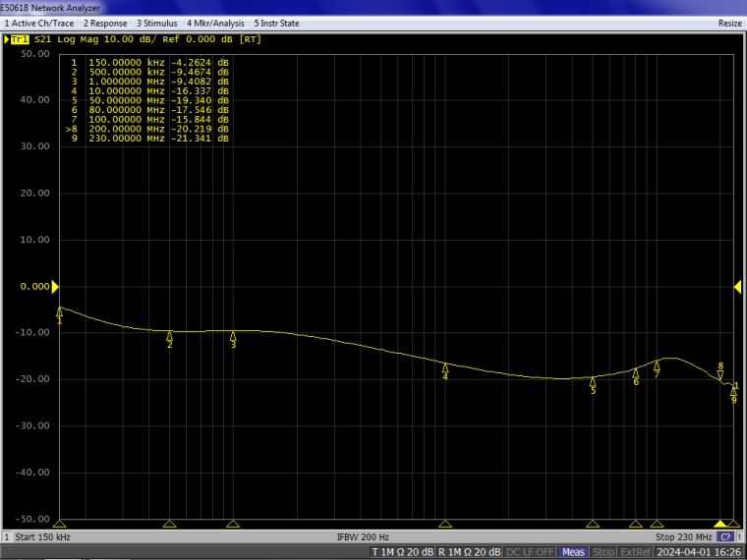Select the Tr1 trace label
Viewport: 747px width, 560px height.
(19, 39)
